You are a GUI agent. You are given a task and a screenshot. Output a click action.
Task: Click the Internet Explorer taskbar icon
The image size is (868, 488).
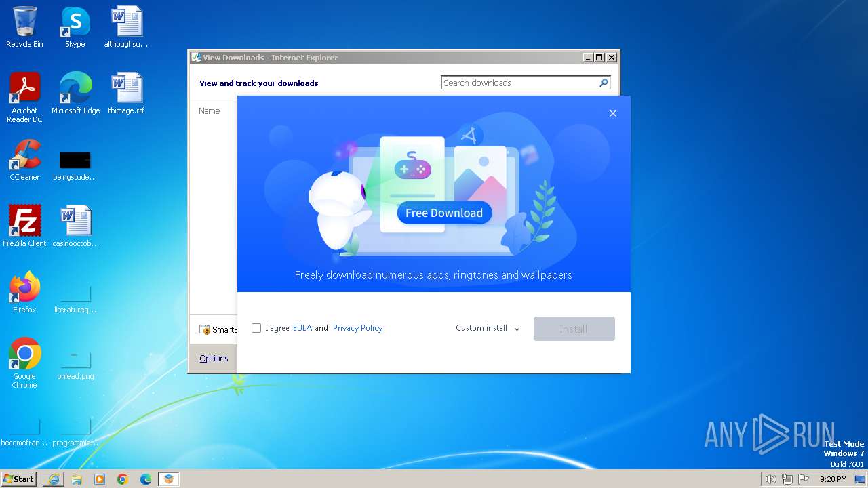54,479
